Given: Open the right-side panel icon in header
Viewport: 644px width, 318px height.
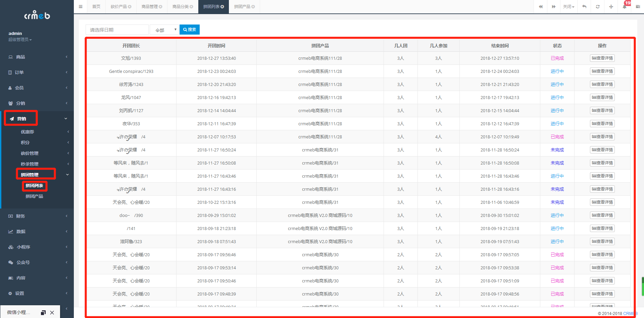Looking at the screenshot, I should (638, 7).
